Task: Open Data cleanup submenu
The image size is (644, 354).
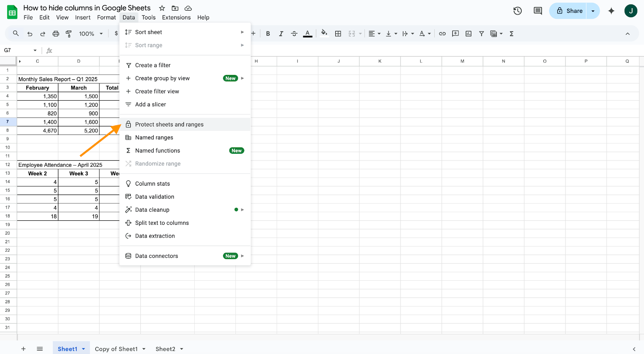Action: [x=185, y=210]
